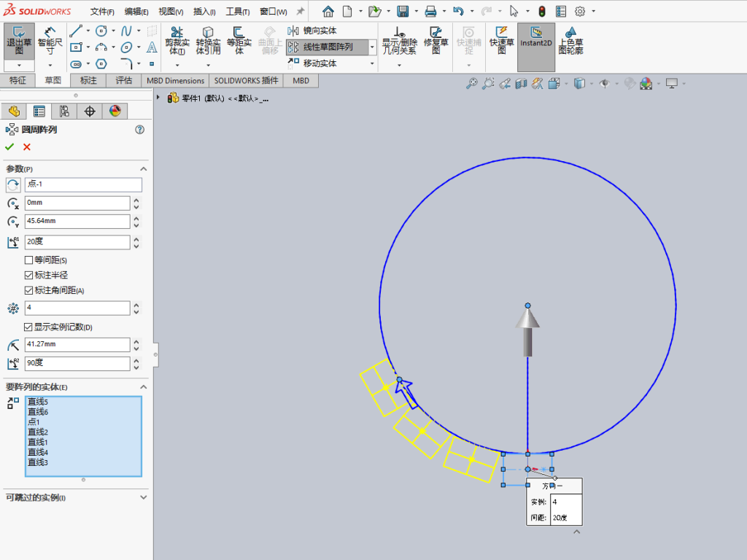
Task: Collapse the Parameters (参数) section
Action: click(144, 169)
